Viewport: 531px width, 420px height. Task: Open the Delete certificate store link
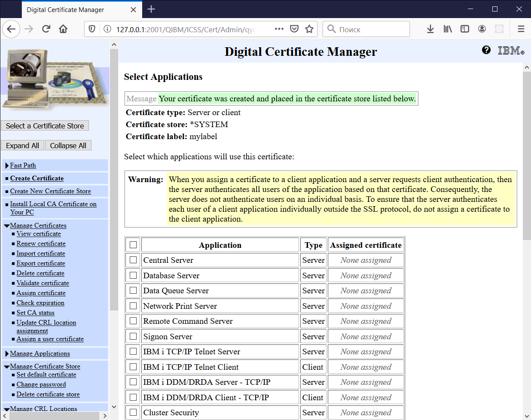[x=48, y=394]
